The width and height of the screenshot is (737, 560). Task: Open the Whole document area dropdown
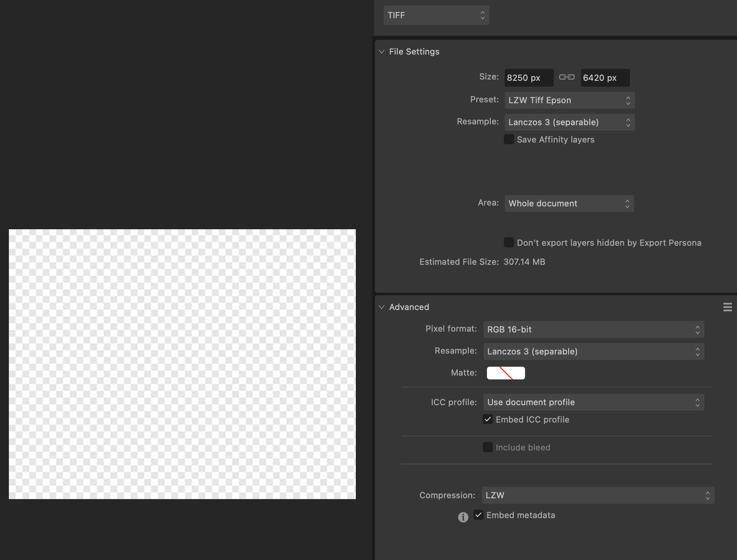[569, 203]
